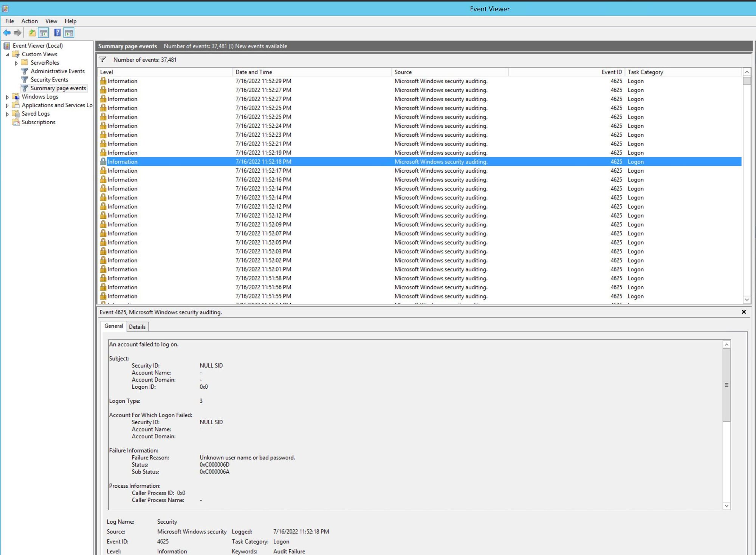This screenshot has width=756, height=555.
Task: Toggle the Show/Hide Console Tree icon
Action: click(44, 33)
